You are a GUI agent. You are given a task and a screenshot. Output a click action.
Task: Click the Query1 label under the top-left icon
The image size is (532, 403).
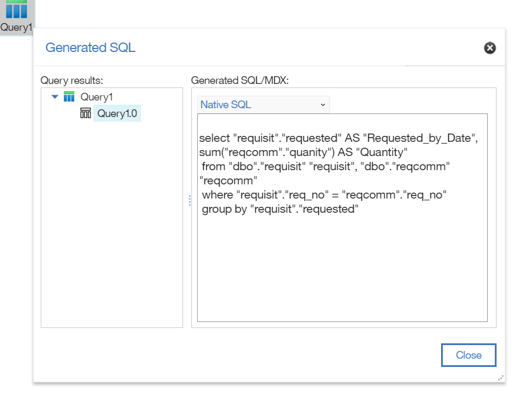point(16,27)
